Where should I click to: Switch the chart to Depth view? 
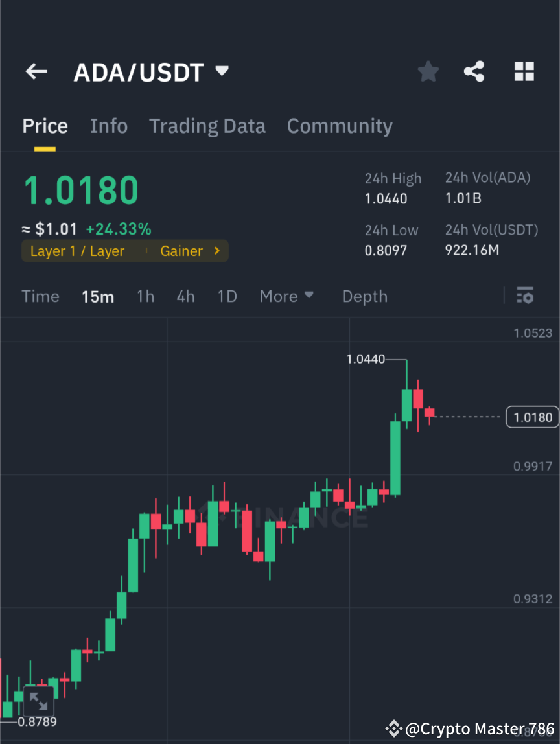[x=364, y=296]
